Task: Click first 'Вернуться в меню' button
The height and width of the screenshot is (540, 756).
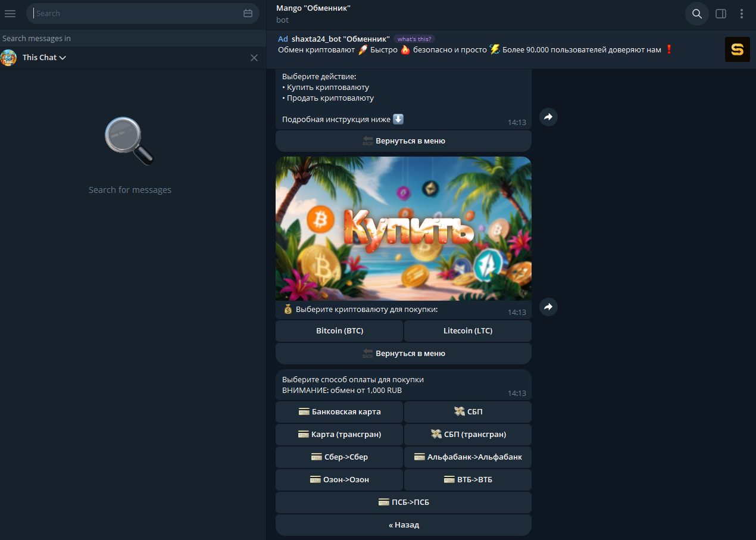Action: 404,141
